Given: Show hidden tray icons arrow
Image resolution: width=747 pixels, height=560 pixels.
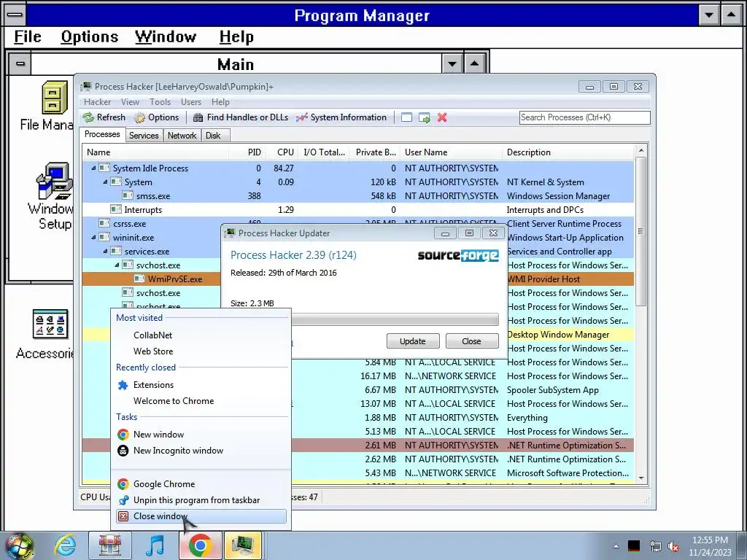Looking at the screenshot, I should [616, 547].
